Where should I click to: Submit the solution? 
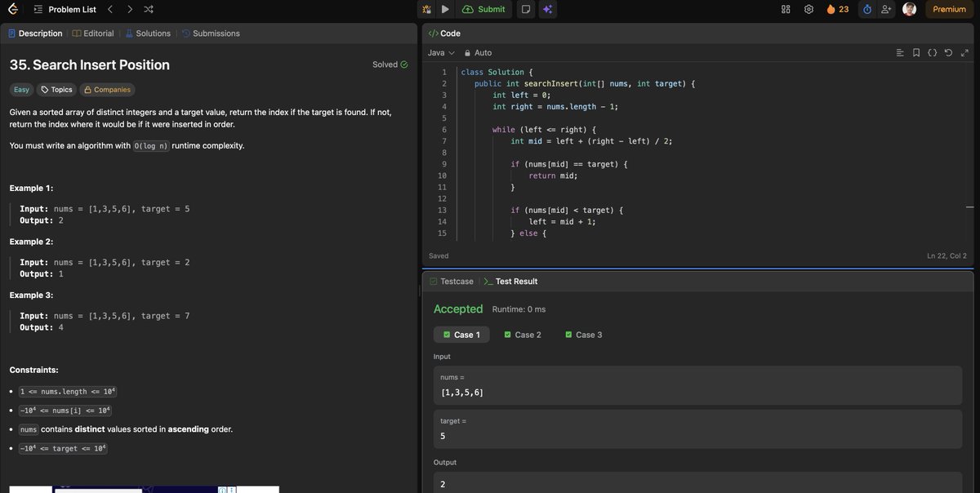(483, 9)
